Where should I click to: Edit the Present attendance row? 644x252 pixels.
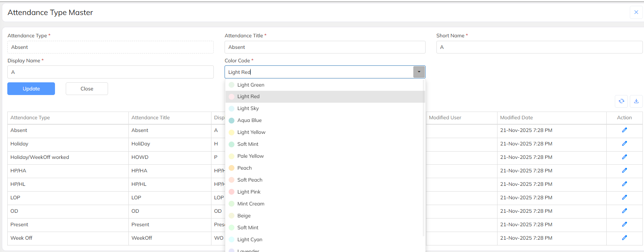click(624, 224)
